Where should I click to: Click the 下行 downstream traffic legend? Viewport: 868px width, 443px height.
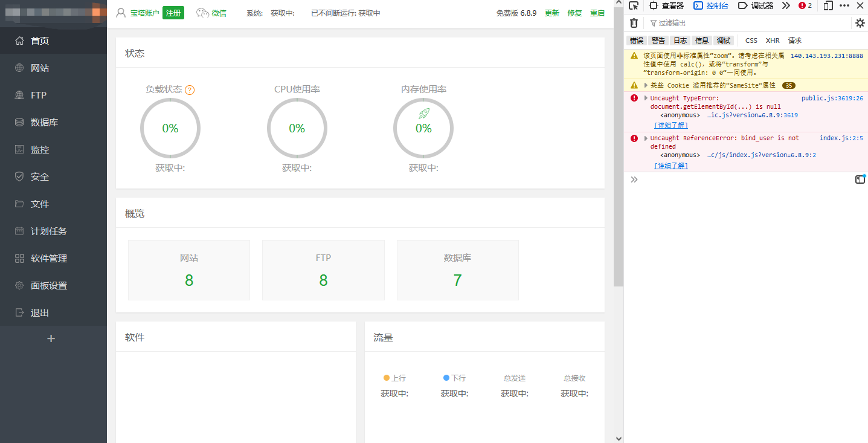pos(454,378)
